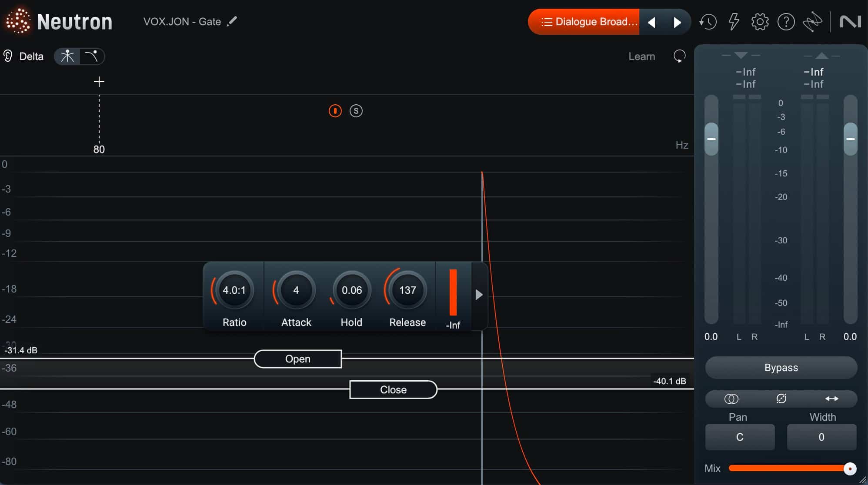Click the pencil icon to rename VOX.JON - Gate
868x485 pixels.
[x=232, y=21]
